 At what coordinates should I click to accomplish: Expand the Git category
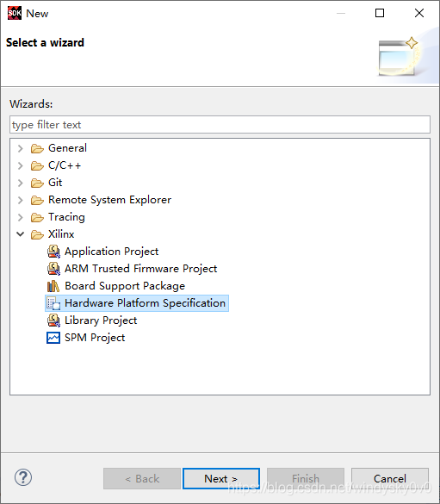point(20,183)
